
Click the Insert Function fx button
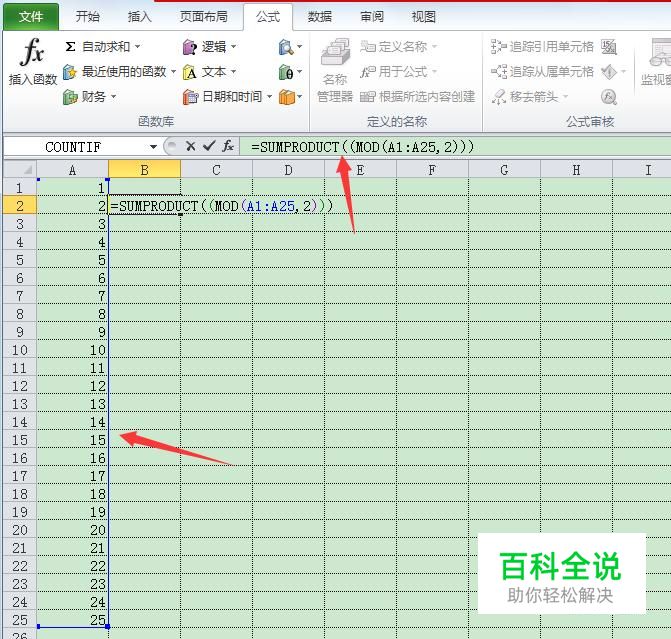(32, 60)
